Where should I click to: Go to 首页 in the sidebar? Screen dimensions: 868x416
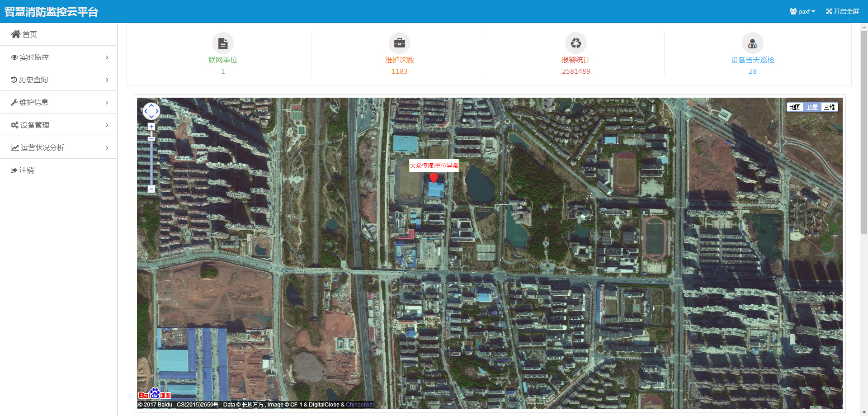pos(29,34)
